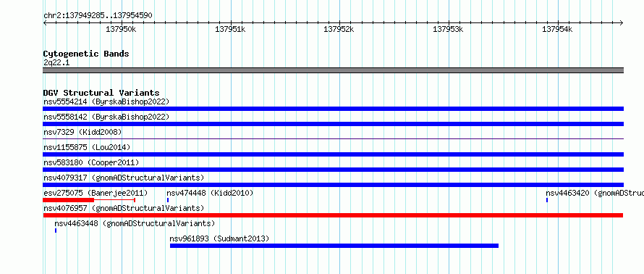This screenshot has height=274, width=644.
Task: Click the small blue nsv4463448 marker
Action: pos(56,231)
